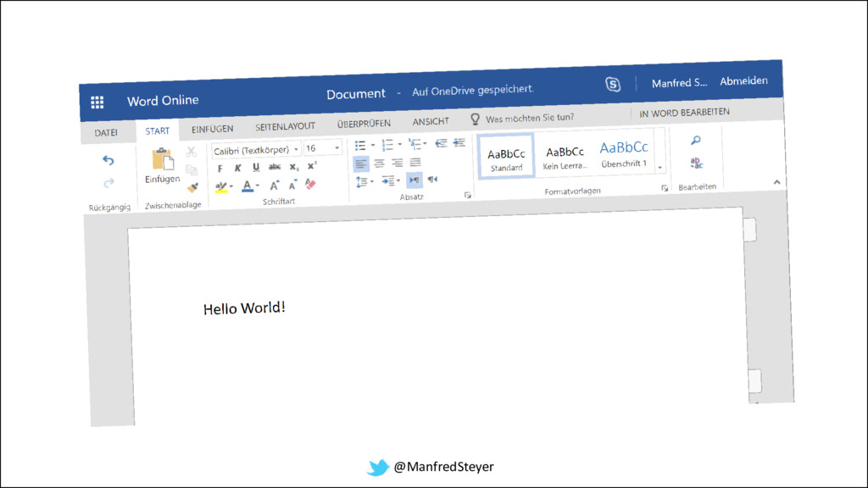Decrease font size with the smaller A

(x=292, y=185)
